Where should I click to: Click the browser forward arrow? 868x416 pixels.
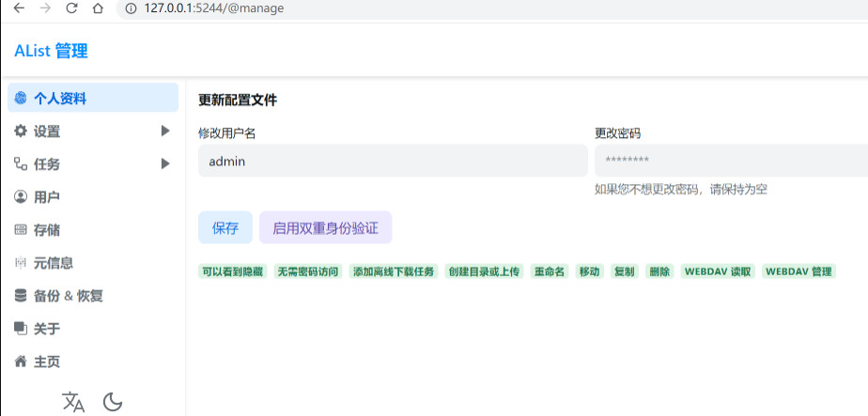point(45,8)
